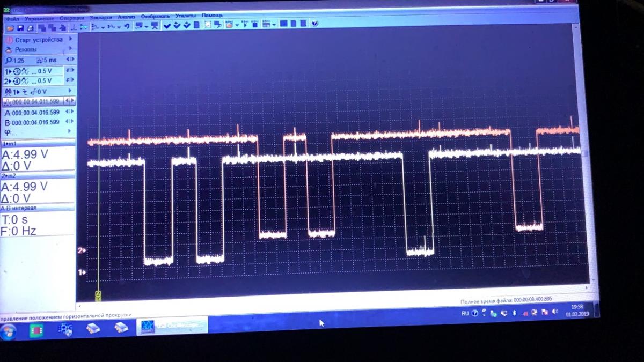
Task: Click the help question mark icon
Action: pyautogui.click(x=314, y=24)
